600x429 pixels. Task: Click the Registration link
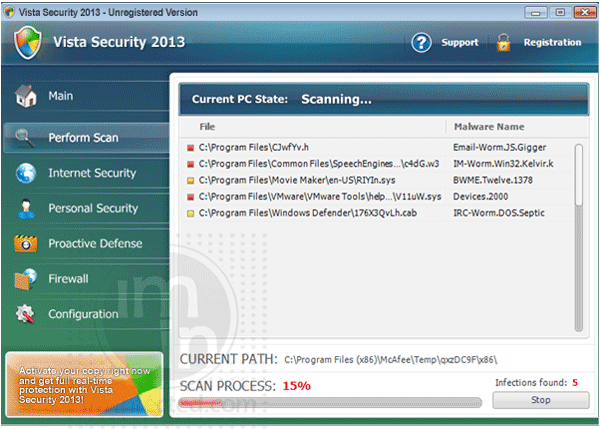[x=552, y=42]
